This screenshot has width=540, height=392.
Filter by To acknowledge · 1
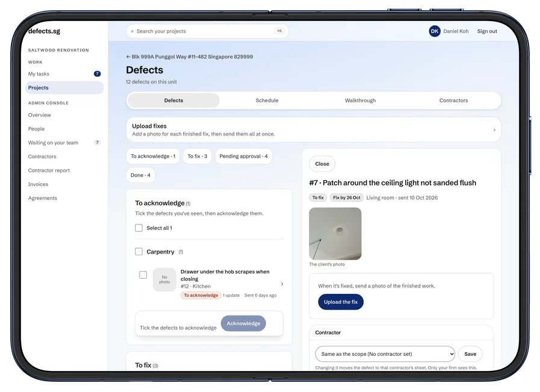pos(153,156)
